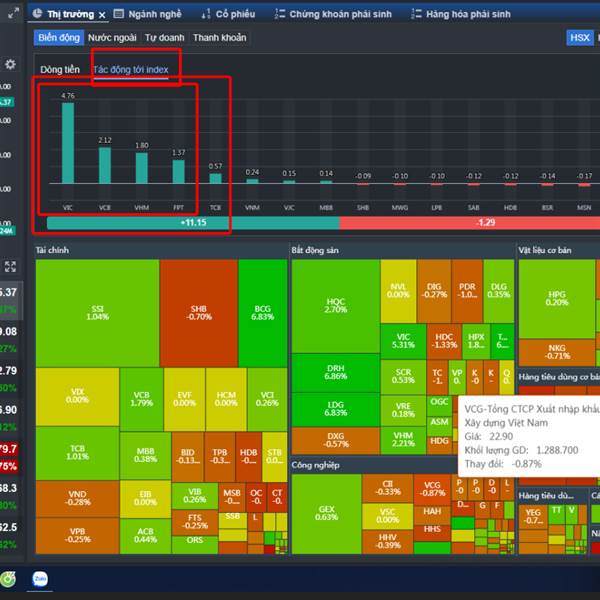This screenshot has width=600, height=600.
Task: Select the NVL 0.00% tile
Action: (398, 291)
